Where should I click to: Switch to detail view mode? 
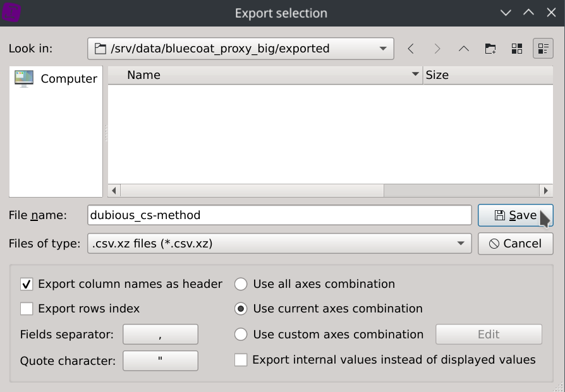(543, 49)
